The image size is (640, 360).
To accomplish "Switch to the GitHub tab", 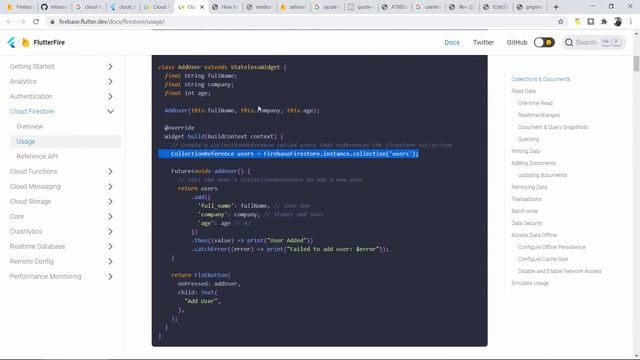I will [54, 7].
